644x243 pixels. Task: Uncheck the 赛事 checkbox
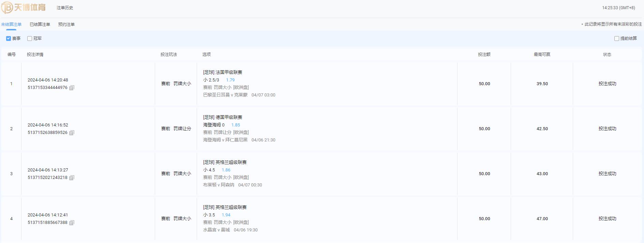tap(9, 39)
